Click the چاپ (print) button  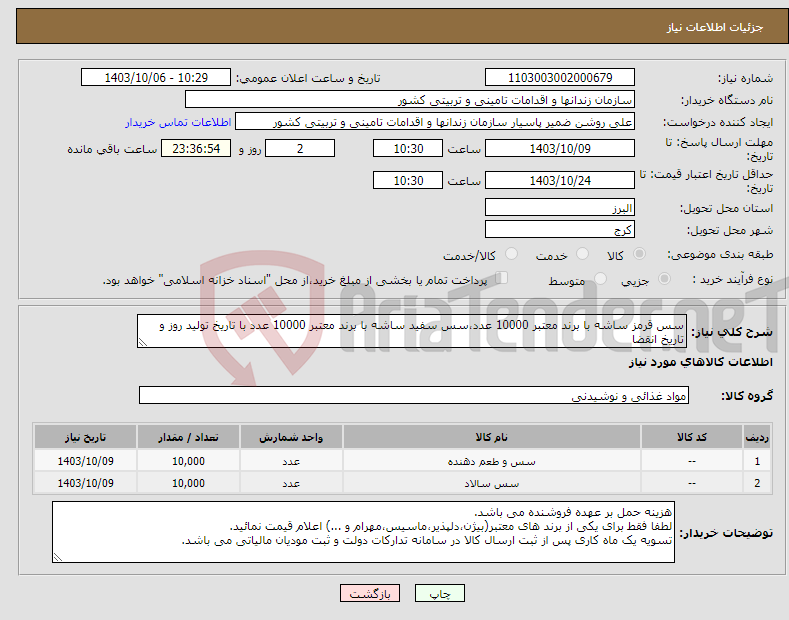[x=439, y=593]
